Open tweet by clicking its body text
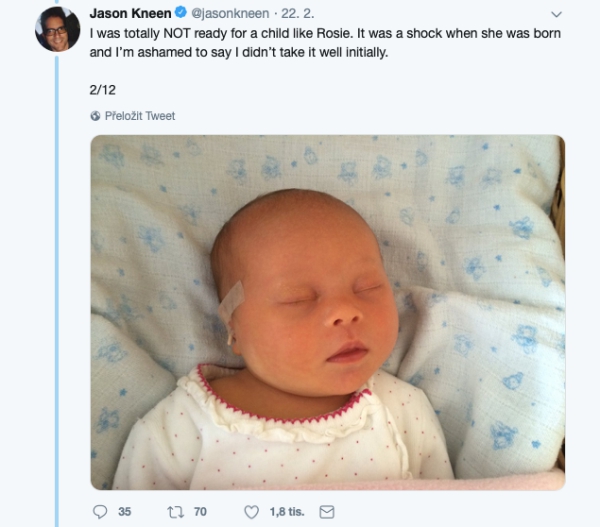Image resolution: width=600 pixels, height=527 pixels. coord(325,42)
